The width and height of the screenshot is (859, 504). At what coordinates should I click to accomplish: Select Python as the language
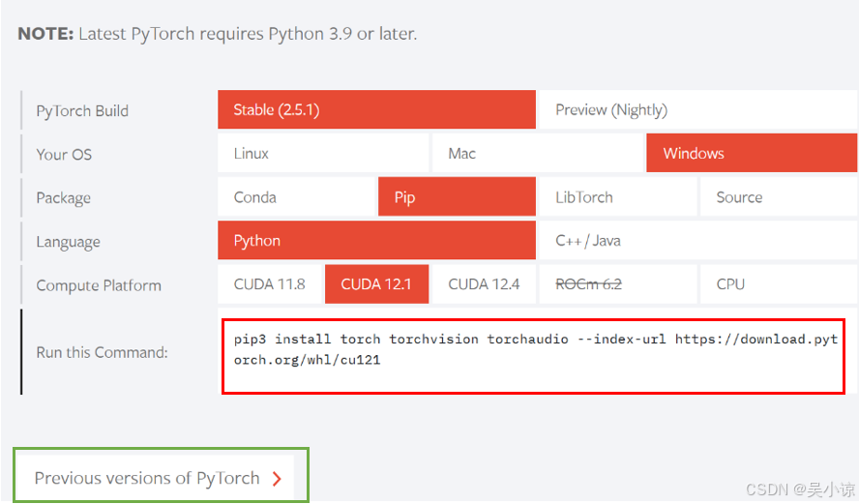tap(376, 240)
